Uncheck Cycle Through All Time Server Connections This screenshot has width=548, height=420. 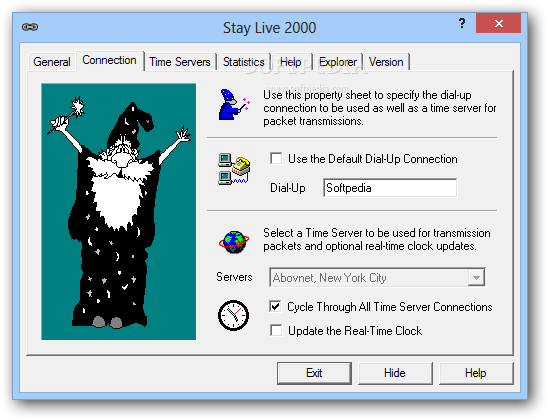click(x=275, y=306)
